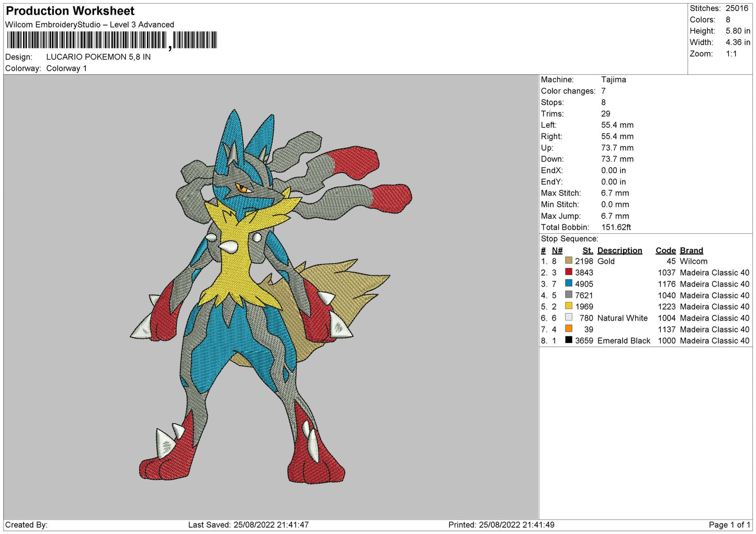
Task: Click the 'Production Worksheet' heading
Action: [x=70, y=11]
